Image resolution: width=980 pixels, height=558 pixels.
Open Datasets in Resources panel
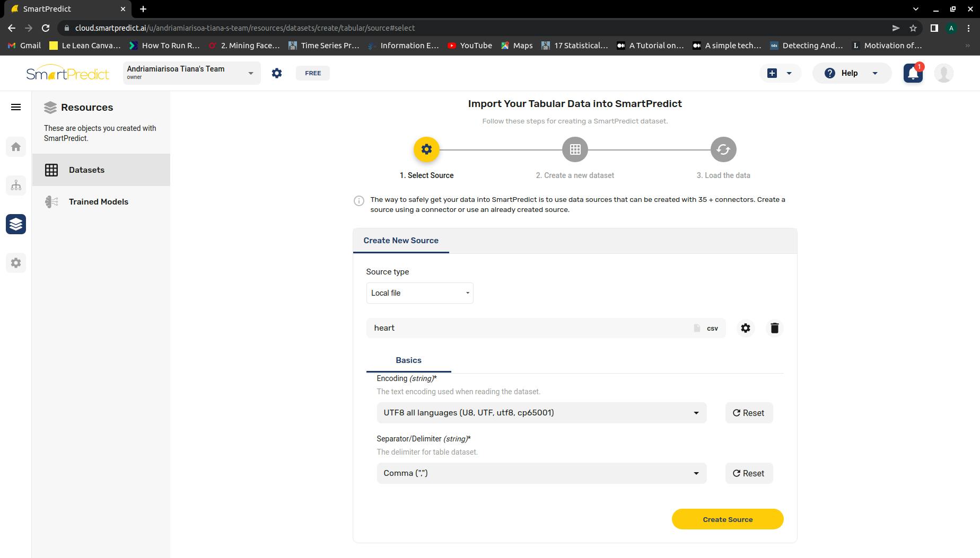click(x=101, y=170)
